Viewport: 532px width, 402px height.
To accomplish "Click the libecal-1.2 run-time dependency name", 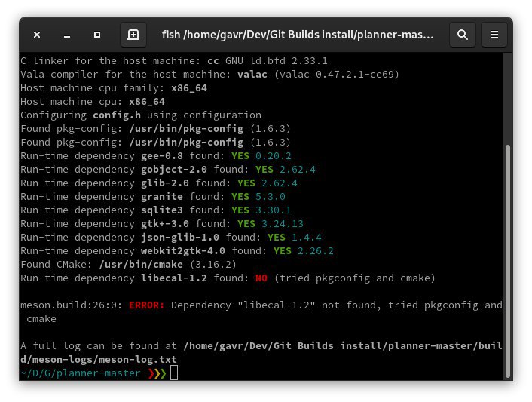I will pyautogui.click(x=174, y=278).
